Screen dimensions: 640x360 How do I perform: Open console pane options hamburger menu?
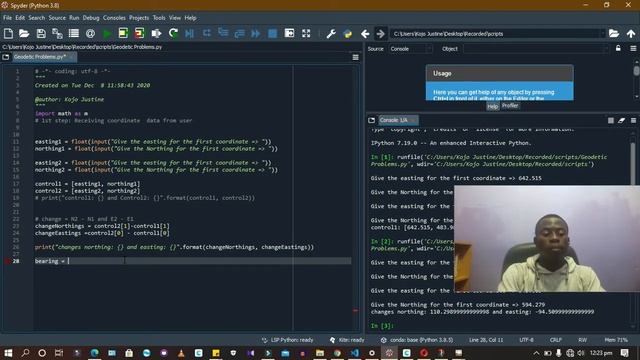tap(633, 120)
